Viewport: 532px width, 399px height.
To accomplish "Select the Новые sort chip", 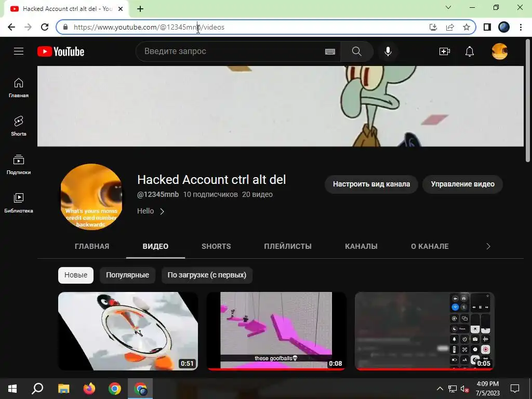I will click(x=76, y=275).
